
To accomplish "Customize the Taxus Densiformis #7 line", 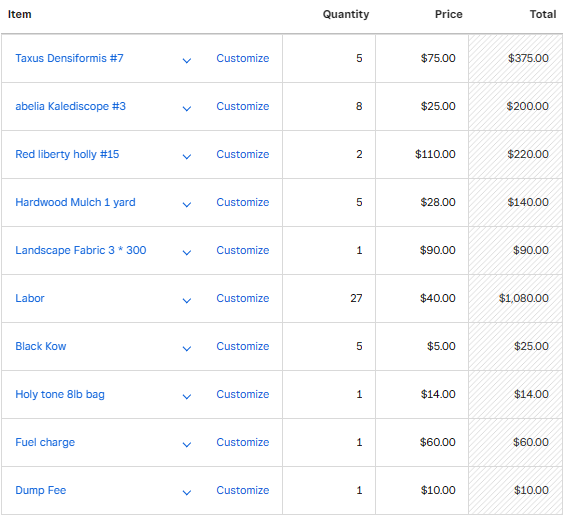I will 243,58.
